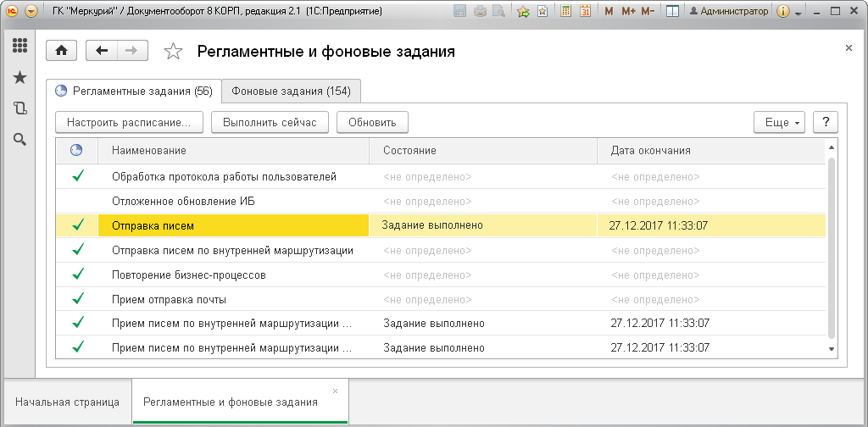868x427 pixels.
Task: Click the grayed-out printer icon
Action: click(x=480, y=11)
